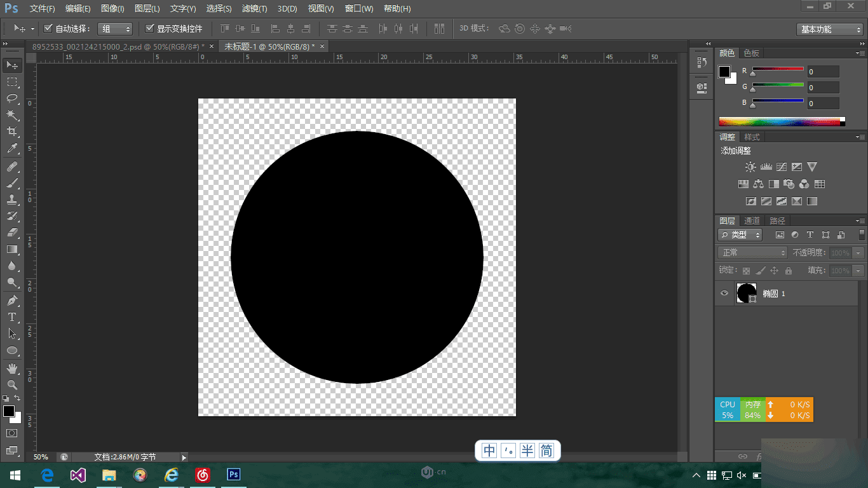The height and width of the screenshot is (488, 868).
Task: Open the 基本功能 workspace dropdown
Action: (x=830, y=29)
